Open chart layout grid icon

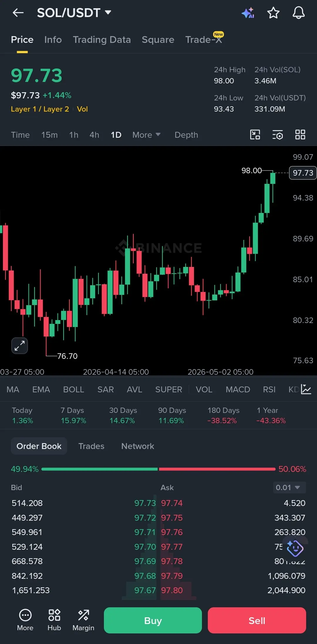coord(300,135)
